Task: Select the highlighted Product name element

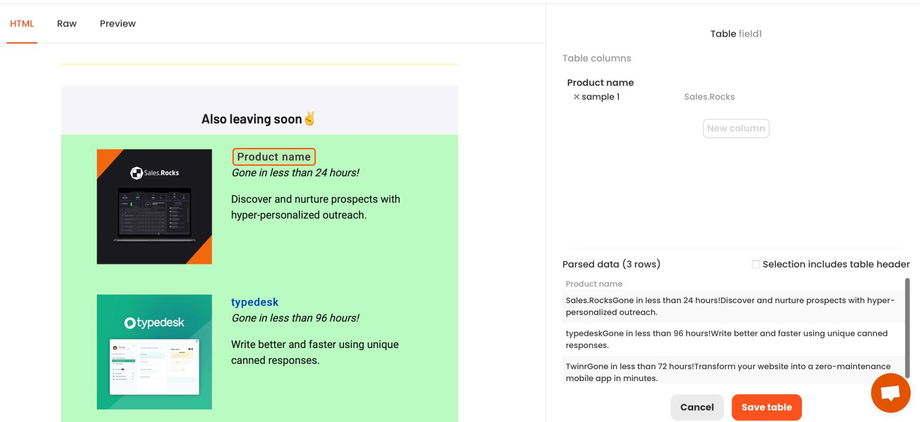Action: click(274, 157)
